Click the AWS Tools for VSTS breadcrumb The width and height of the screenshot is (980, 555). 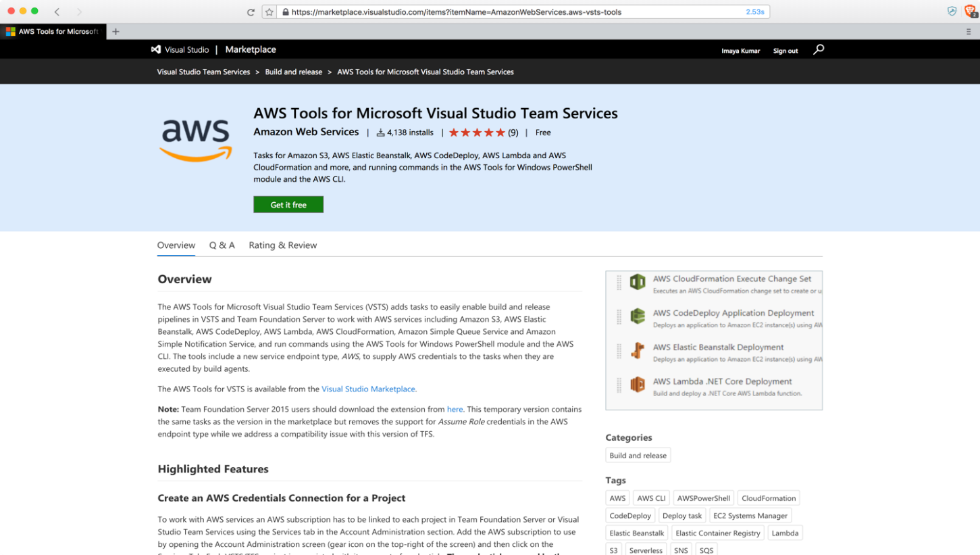pos(425,72)
